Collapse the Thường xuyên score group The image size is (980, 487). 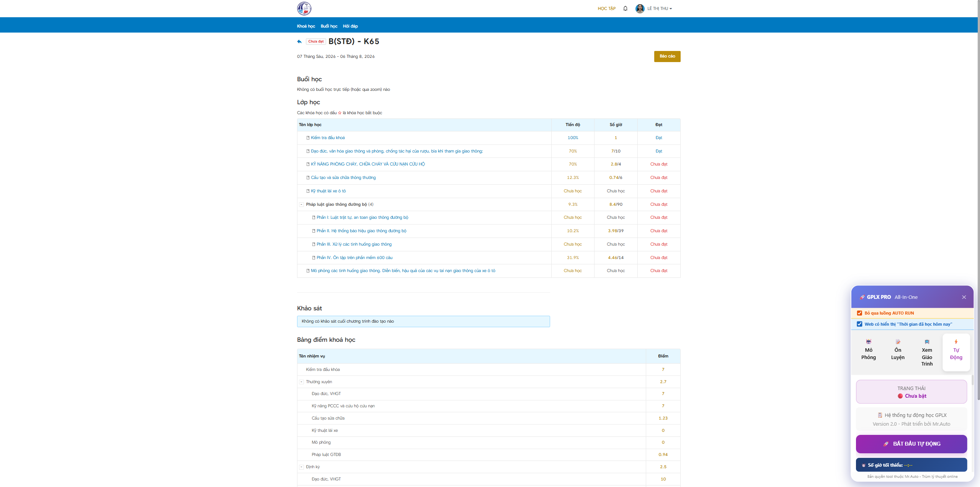pos(301,382)
